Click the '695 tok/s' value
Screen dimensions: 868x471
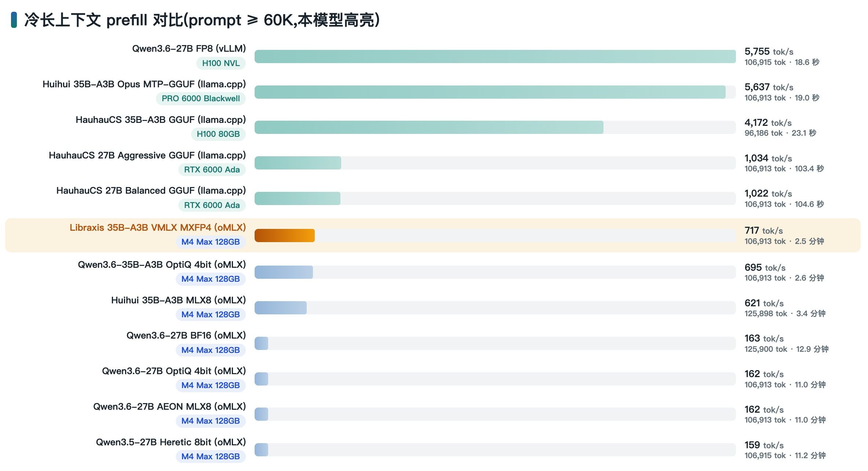click(765, 268)
